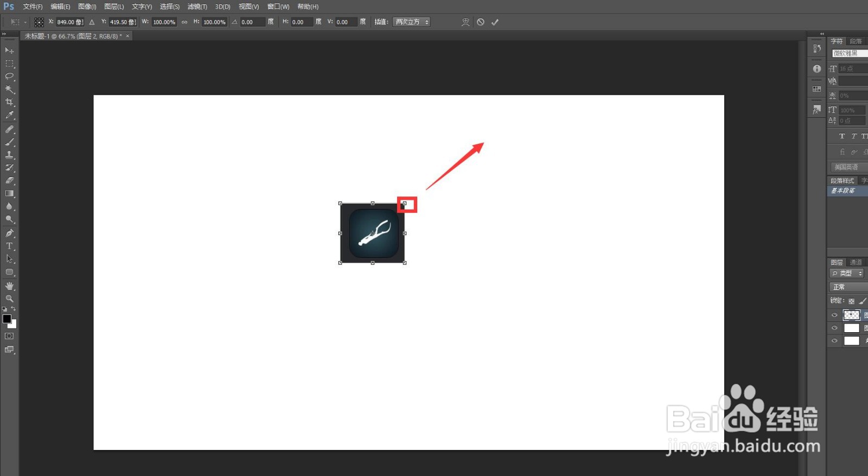Hide the bottom background layer
The width and height of the screenshot is (868, 476).
[x=834, y=341]
